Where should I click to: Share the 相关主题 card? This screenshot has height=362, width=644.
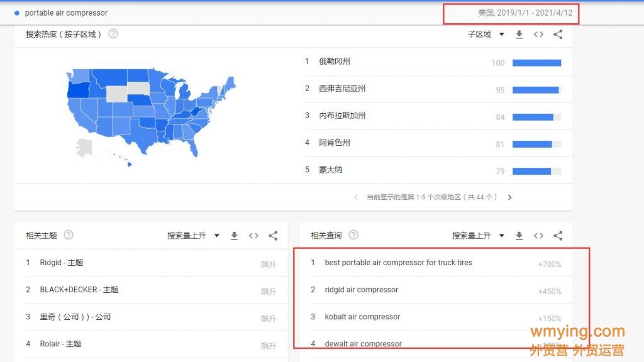273,236
